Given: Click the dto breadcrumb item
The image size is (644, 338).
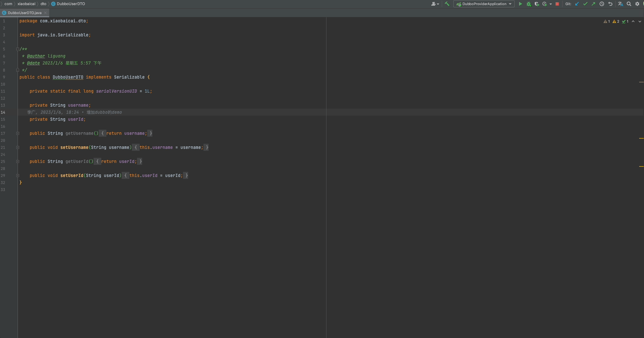Looking at the screenshot, I should [x=43, y=4].
